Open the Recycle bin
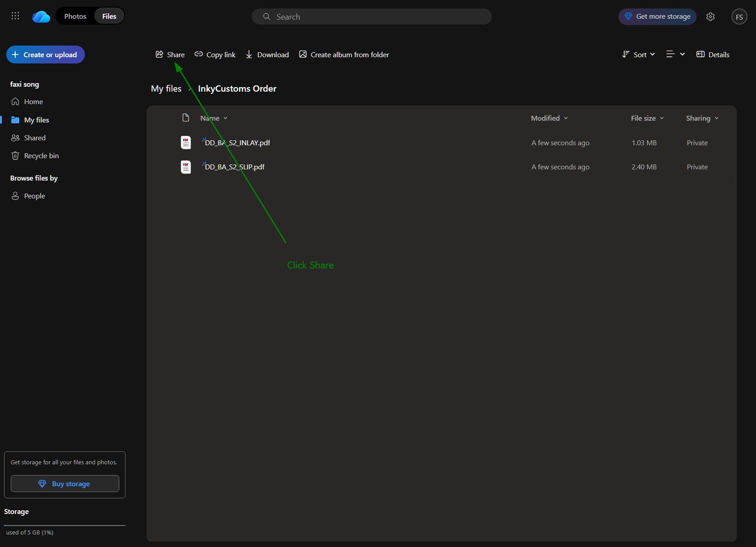The image size is (756, 547). point(41,156)
